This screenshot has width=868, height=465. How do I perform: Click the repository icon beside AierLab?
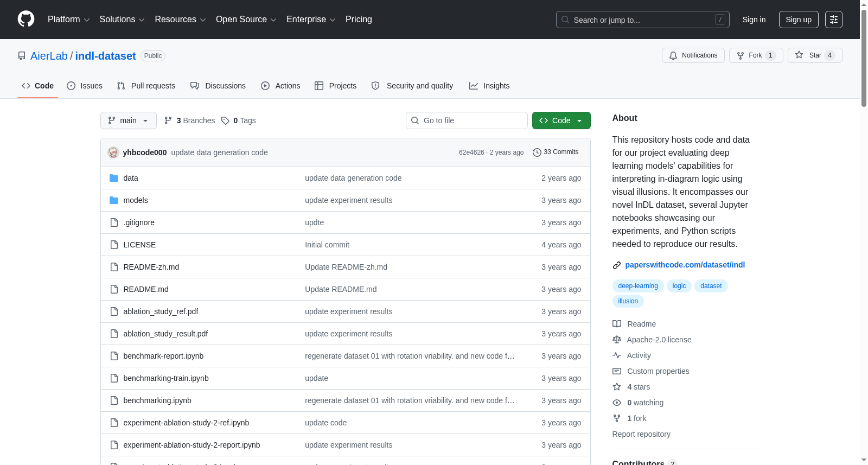click(x=22, y=56)
